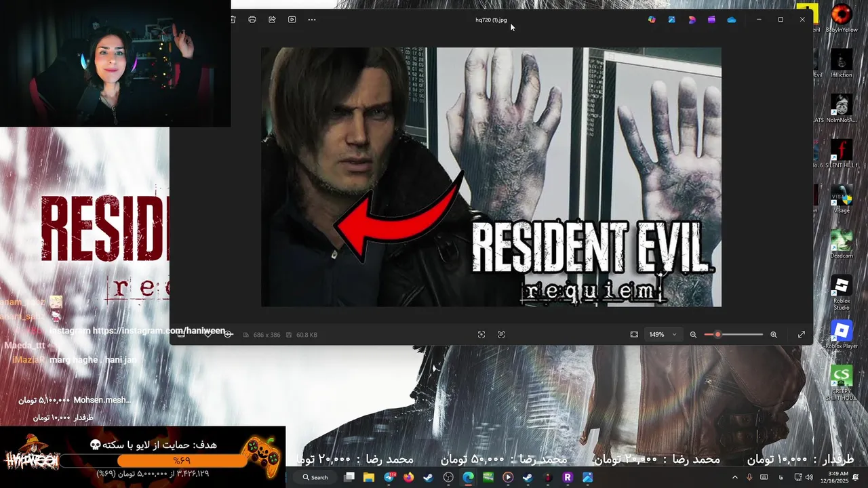
Task: Open Roblox Studio desktop shortcut
Action: [x=842, y=293]
